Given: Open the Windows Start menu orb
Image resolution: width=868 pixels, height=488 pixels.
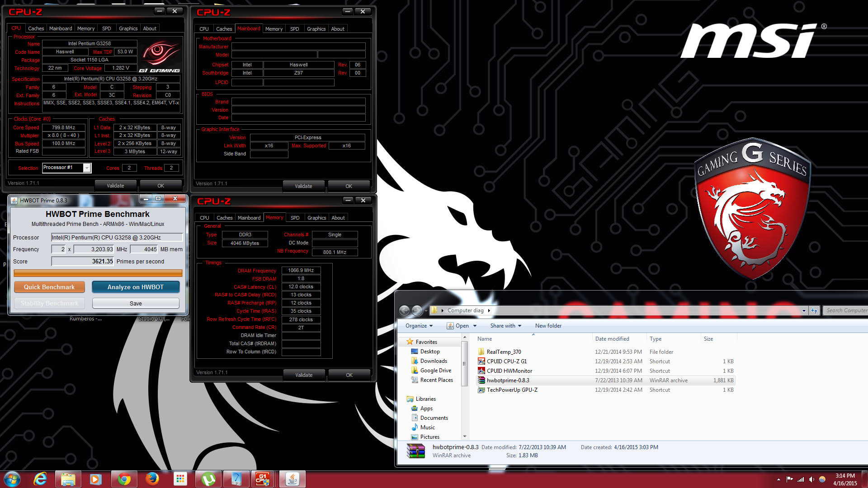Looking at the screenshot, I should (x=12, y=479).
